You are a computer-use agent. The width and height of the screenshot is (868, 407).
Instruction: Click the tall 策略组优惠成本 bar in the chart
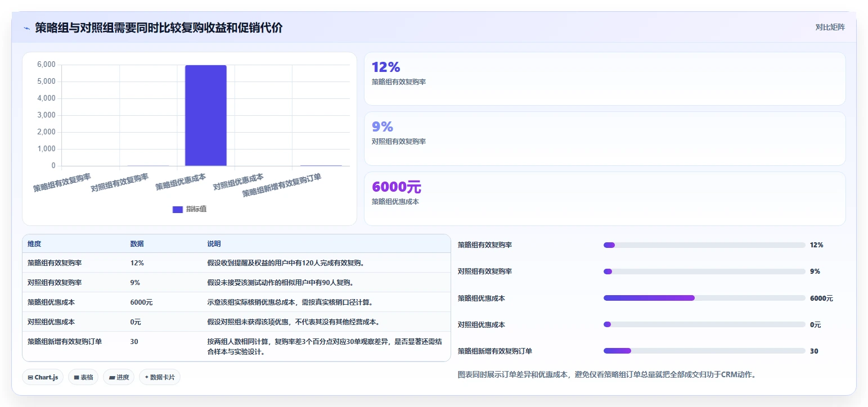tap(206, 115)
